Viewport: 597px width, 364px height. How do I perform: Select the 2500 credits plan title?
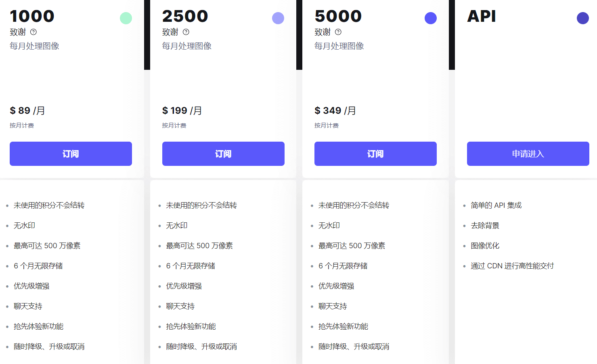point(185,16)
